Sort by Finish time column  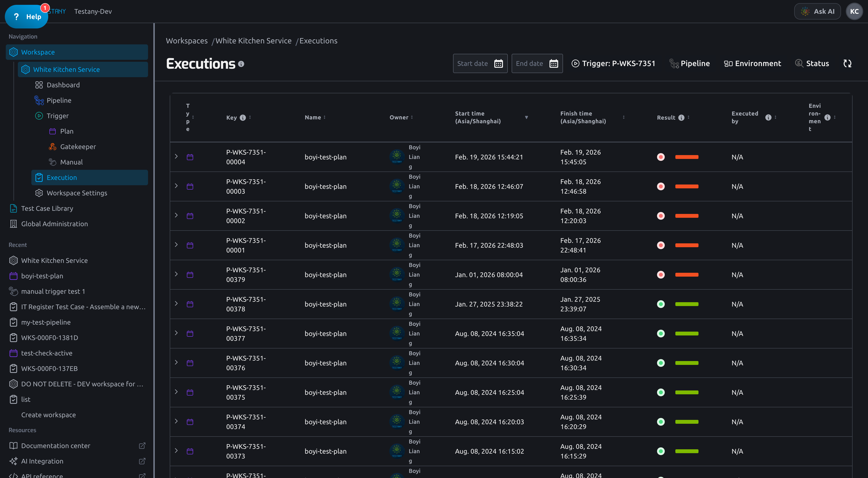click(x=624, y=117)
